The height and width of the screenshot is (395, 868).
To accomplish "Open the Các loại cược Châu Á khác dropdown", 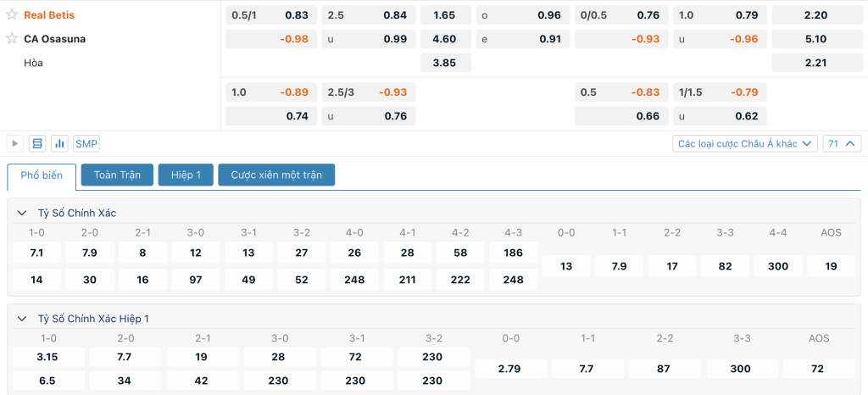I will click(x=745, y=144).
